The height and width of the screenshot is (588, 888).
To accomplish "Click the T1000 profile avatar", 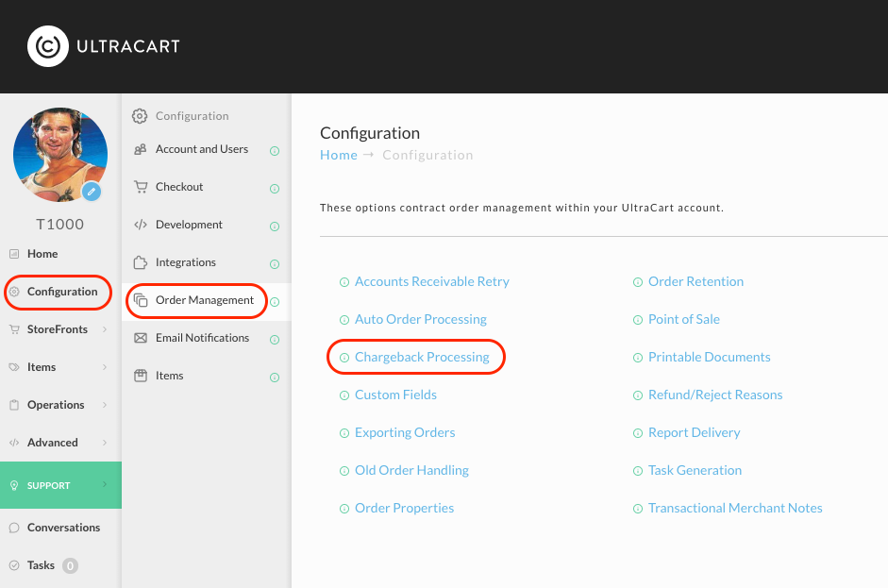I will pos(60,155).
